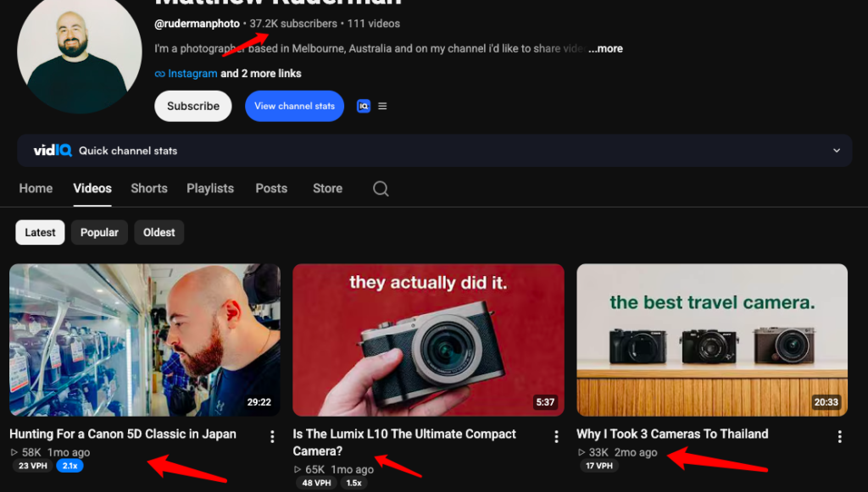Open the Store tab
Image resolution: width=868 pixels, height=492 pixels.
click(328, 189)
